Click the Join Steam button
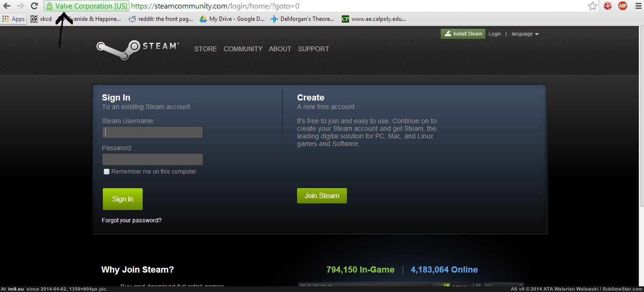The width and height of the screenshot is (644, 292). [322, 196]
